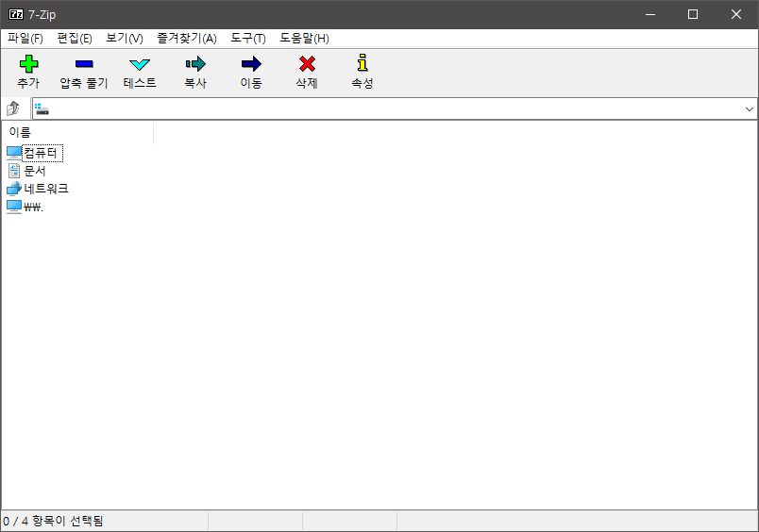Minimize the 7-Zip window
The height and width of the screenshot is (532, 759).
pos(650,14)
